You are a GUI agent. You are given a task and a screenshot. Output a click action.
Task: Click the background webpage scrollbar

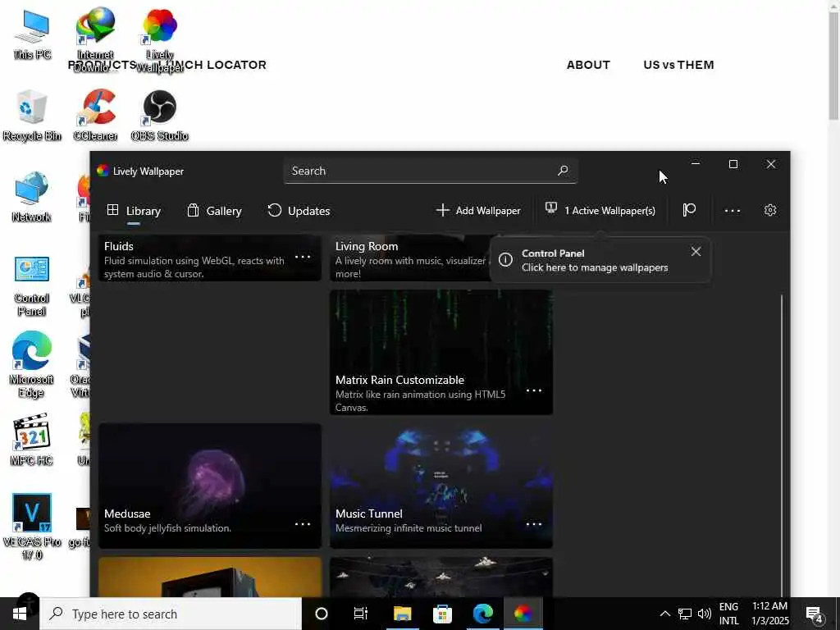click(833, 64)
